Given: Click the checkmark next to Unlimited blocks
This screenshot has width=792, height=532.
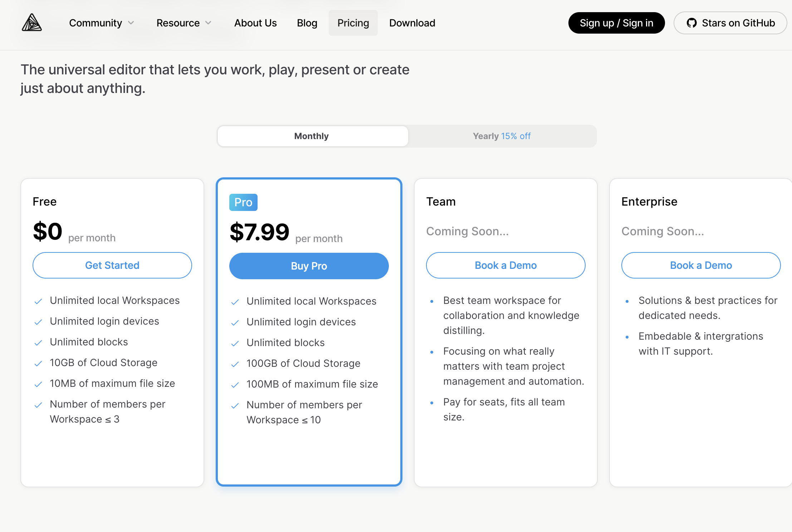Looking at the screenshot, I should [x=38, y=343].
